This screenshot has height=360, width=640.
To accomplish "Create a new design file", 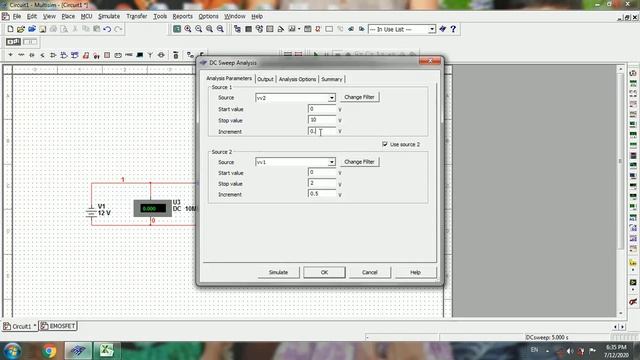I will 10,29.
